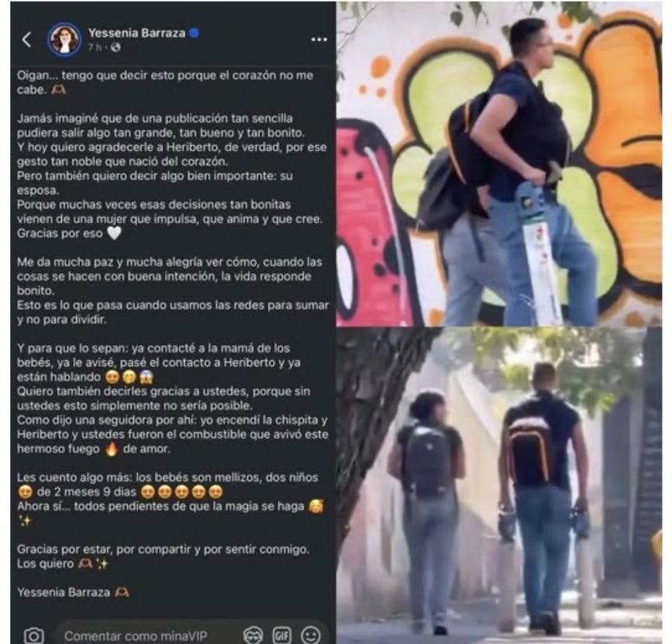672x644 pixels.
Task: Tap the white heart emoji after Gracias por eso
Action: tap(114, 233)
